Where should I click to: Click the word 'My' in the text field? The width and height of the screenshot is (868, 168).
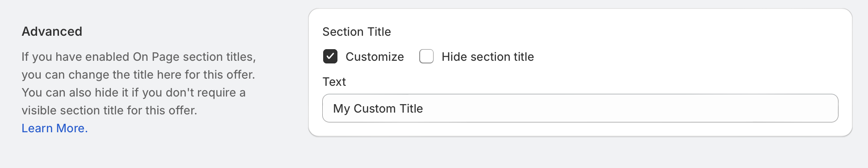point(341,109)
